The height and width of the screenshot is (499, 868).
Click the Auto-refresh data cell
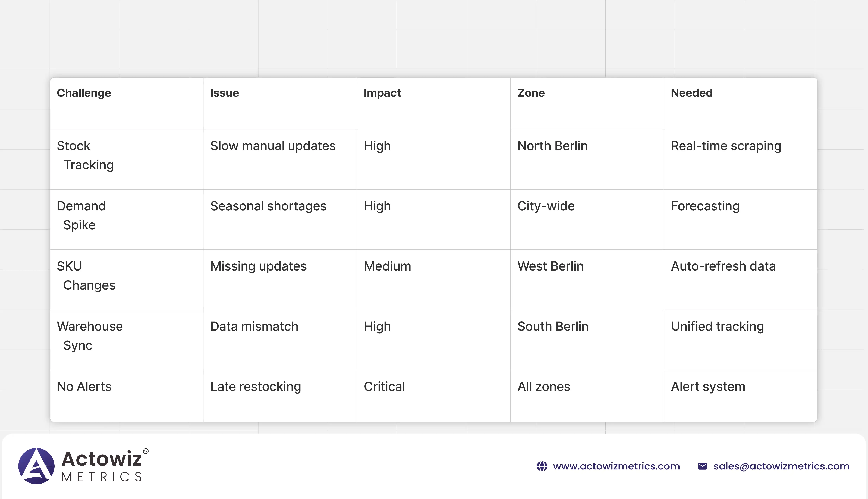coord(723,266)
